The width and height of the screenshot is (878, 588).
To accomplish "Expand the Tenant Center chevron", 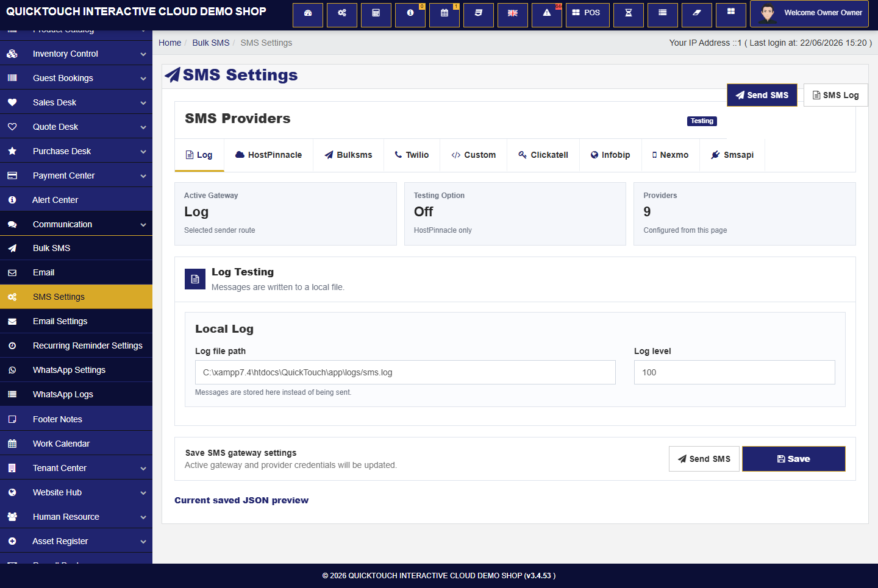I will tap(143, 469).
